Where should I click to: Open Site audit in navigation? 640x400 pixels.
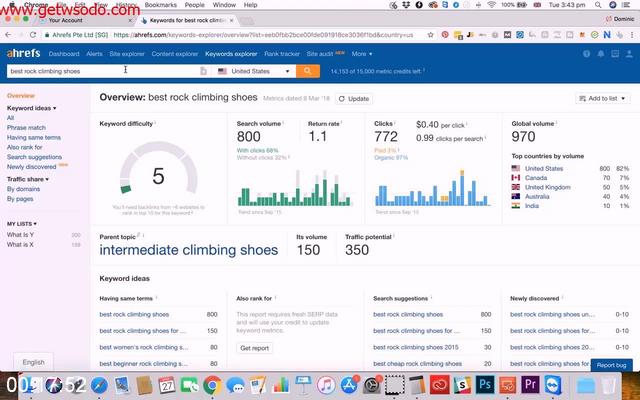[320, 53]
